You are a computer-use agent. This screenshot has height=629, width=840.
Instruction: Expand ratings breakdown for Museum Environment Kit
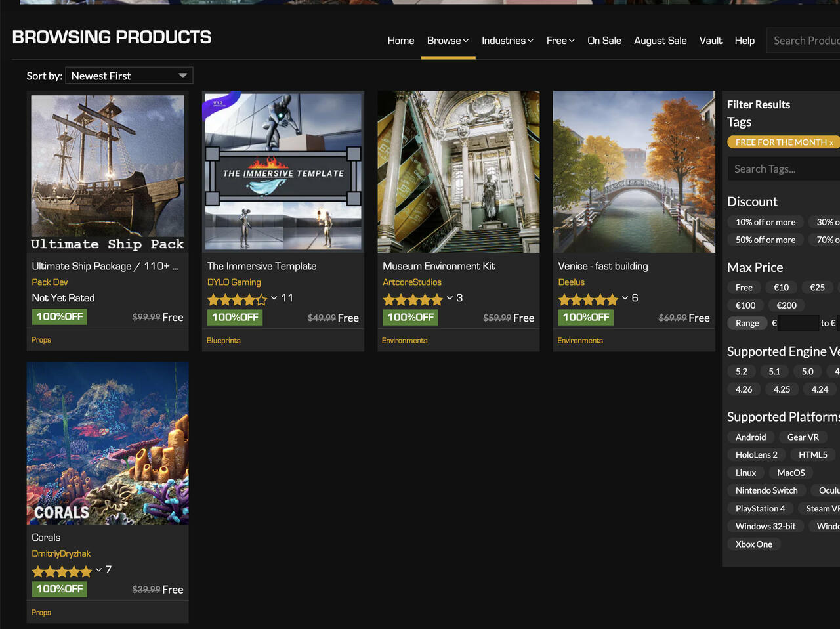click(x=450, y=298)
